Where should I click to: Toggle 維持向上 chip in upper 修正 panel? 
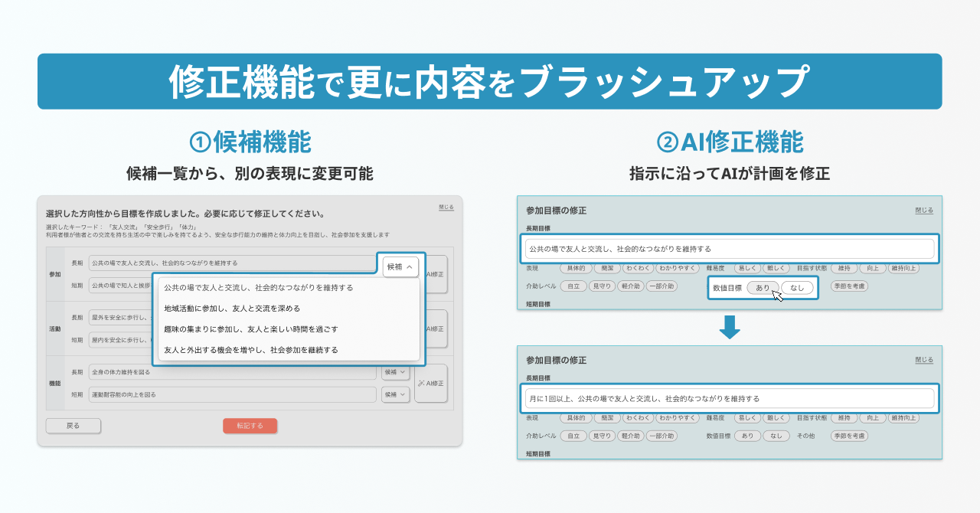[x=903, y=268]
